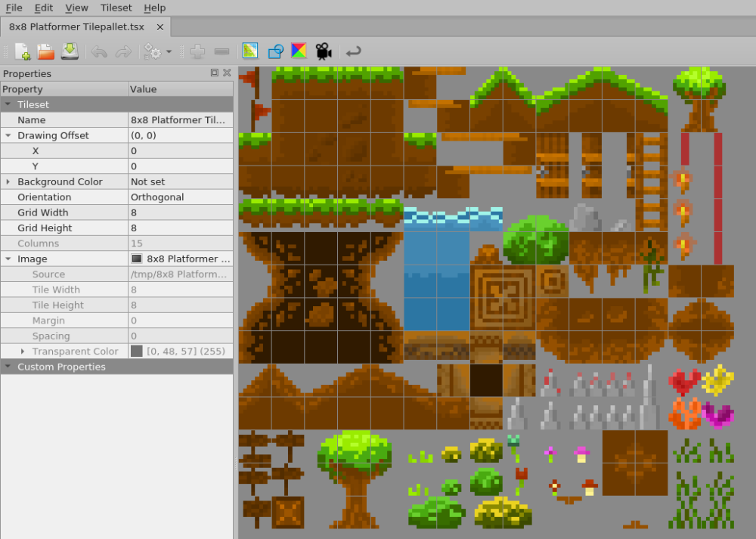Click the Save icon in toolbar
This screenshot has height=539, width=756.
pos(70,51)
